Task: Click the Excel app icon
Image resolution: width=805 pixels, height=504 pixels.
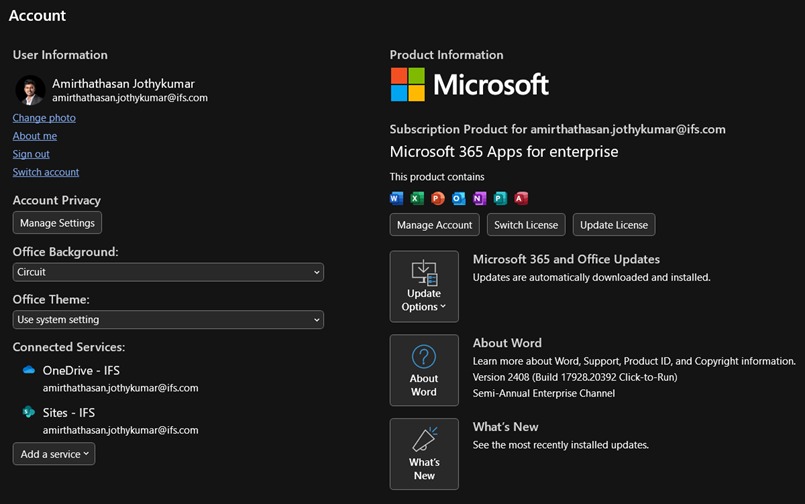Action: [417, 198]
